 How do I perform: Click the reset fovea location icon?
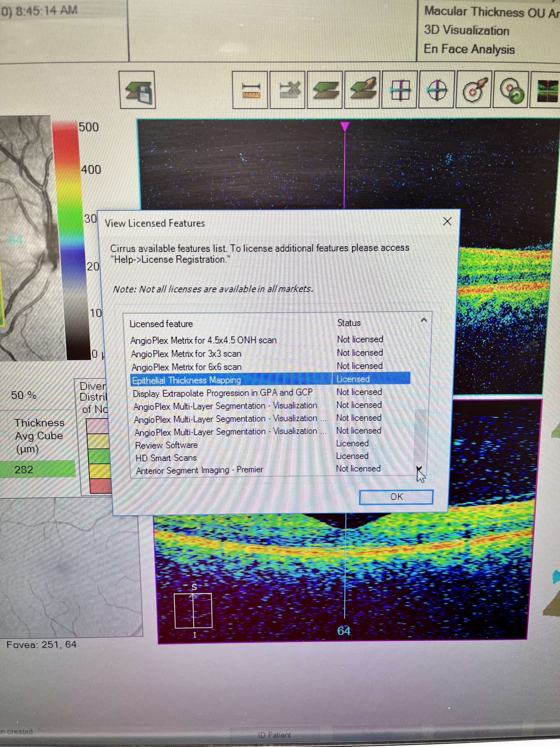coord(511,90)
